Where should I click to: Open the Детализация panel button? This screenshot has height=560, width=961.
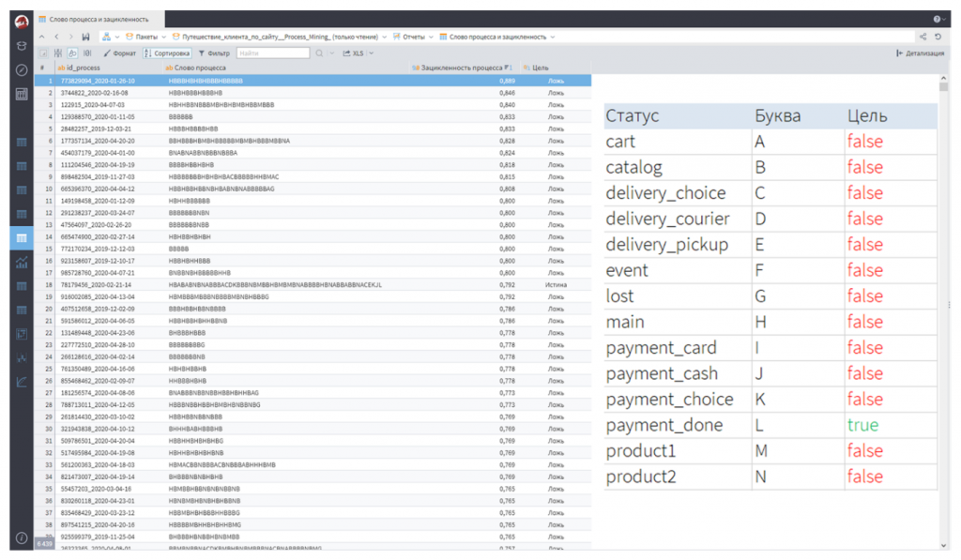[920, 53]
